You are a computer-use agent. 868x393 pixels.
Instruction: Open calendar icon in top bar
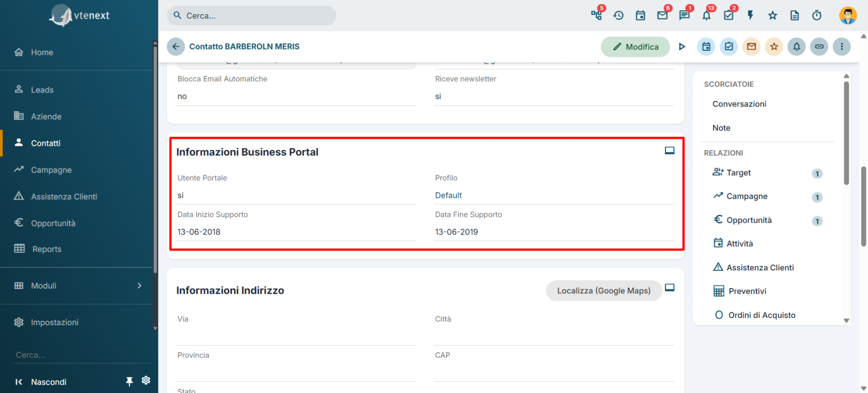(641, 16)
